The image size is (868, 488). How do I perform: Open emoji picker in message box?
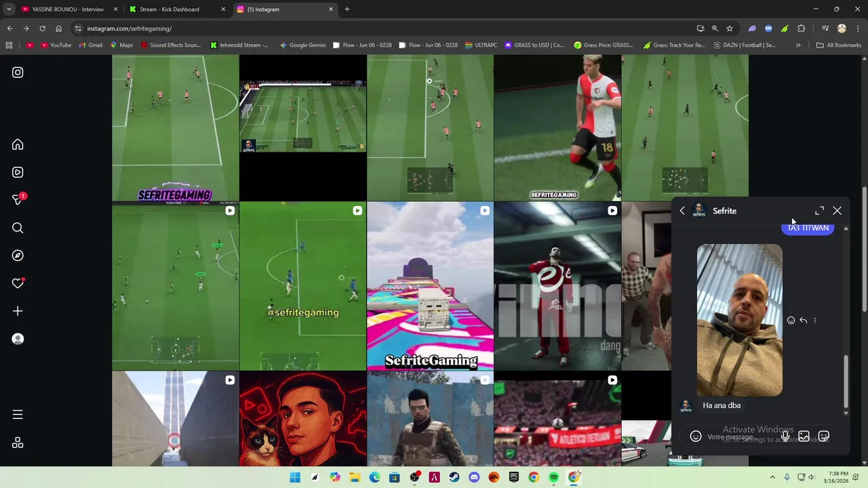pyautogui.click(x=696, y=436)
